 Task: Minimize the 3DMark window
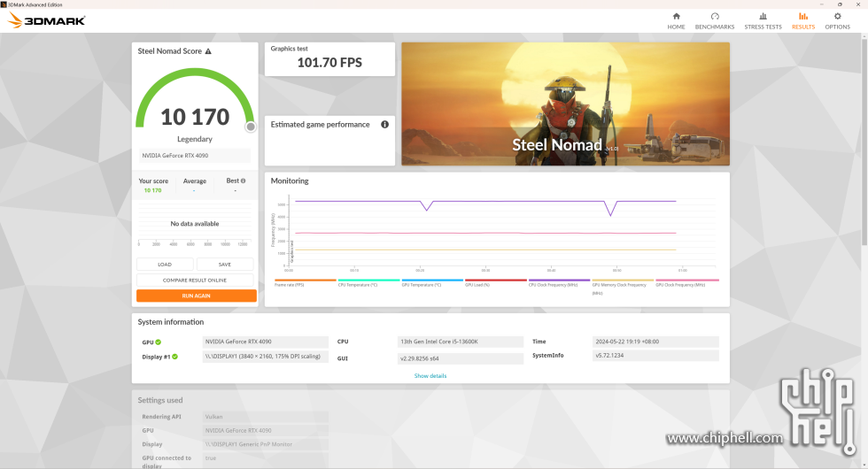(822, 4)
